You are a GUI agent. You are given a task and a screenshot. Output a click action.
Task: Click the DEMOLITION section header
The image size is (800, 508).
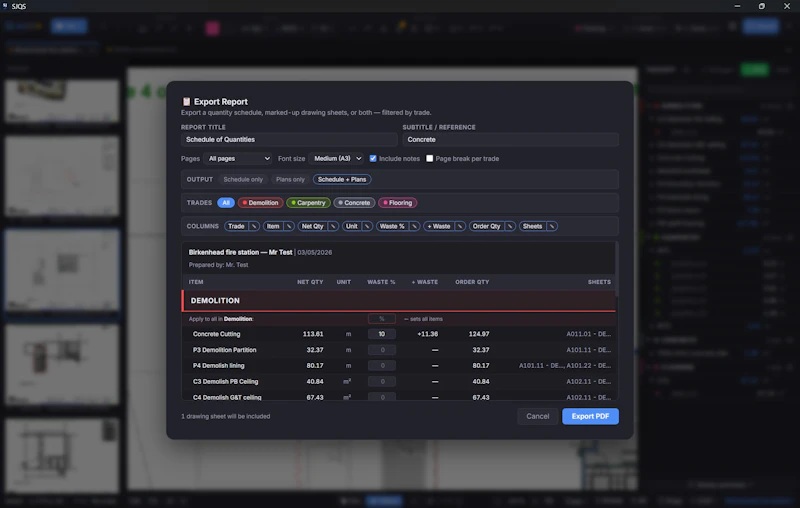[399, 301]
